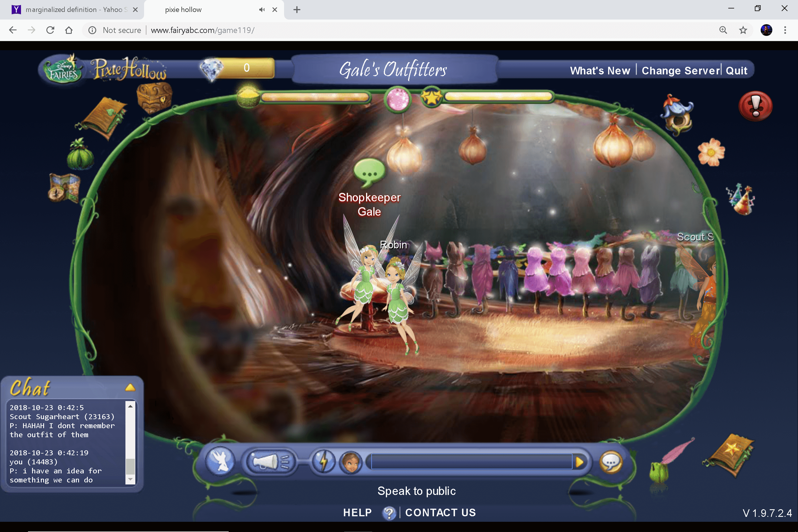Click the yellow arrow to send chat message
Viewport: 798px width, 532px height.
click(x=579, y=462)
